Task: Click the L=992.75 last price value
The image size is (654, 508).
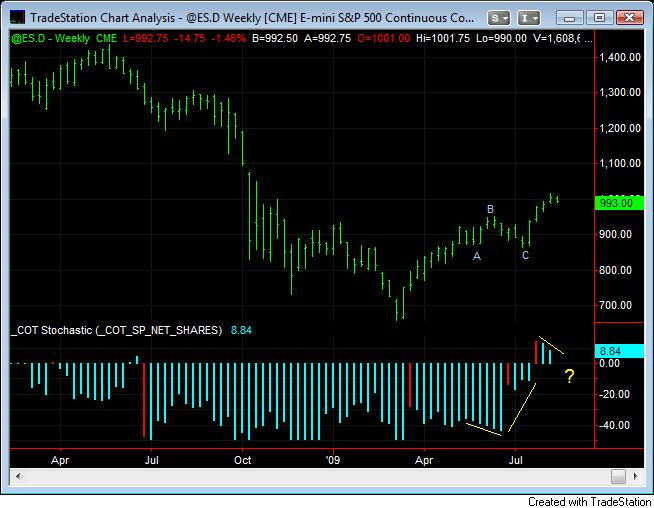Action: 146,38
